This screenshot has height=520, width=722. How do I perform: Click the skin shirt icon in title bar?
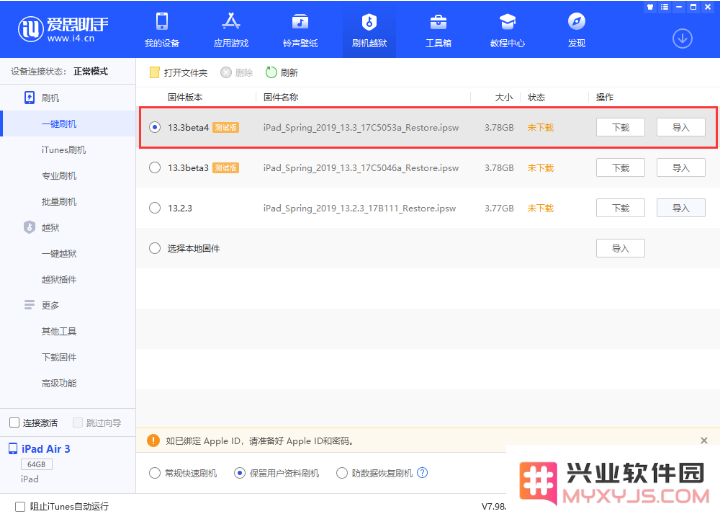[x=650, y=7]
